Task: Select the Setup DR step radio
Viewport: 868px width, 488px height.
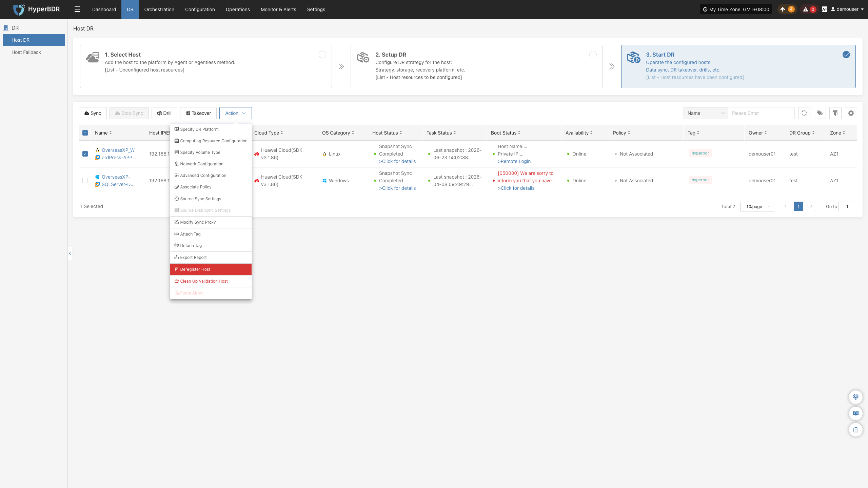Action: point(593,55)
